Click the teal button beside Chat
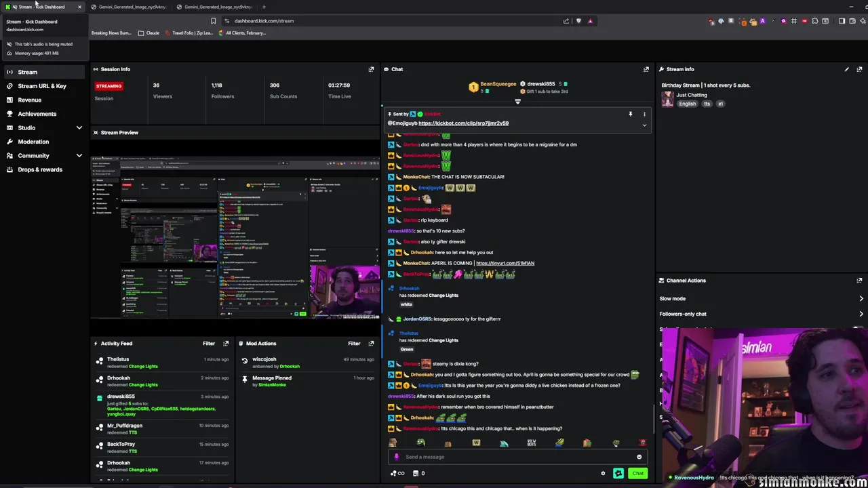Screen dimensions: 868x488 coord(618,473)
